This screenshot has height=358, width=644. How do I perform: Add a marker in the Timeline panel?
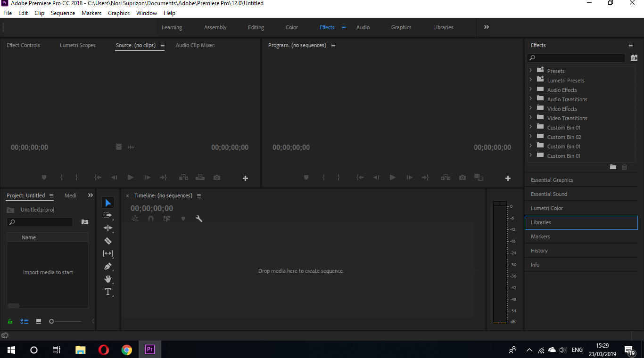pos(183,219)
